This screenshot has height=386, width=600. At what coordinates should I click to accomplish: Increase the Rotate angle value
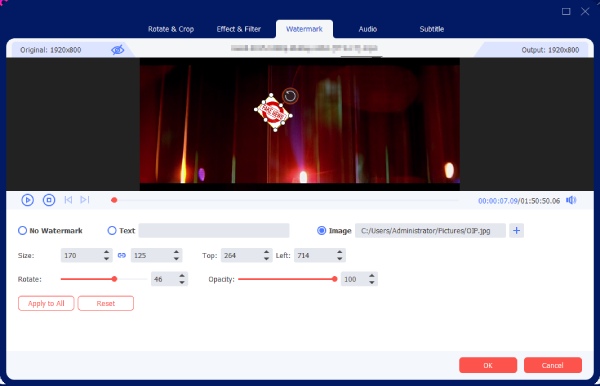point(182,276)
